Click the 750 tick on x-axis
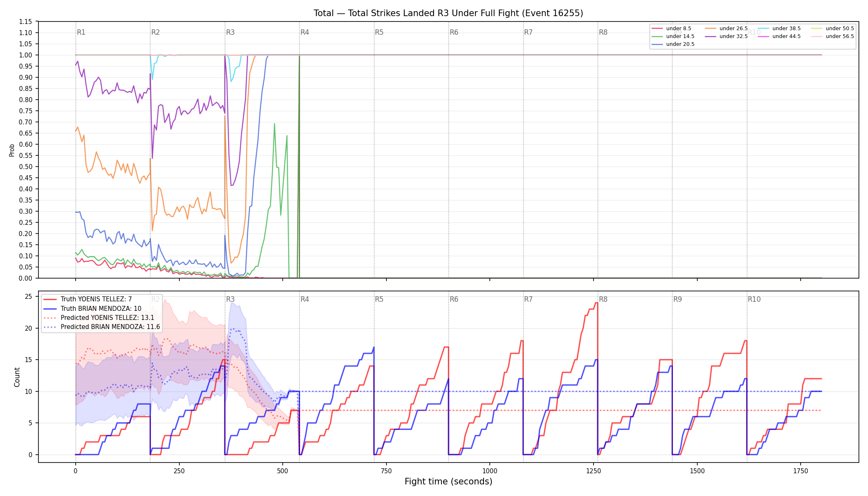868x496 pixels. click(386, 471)
